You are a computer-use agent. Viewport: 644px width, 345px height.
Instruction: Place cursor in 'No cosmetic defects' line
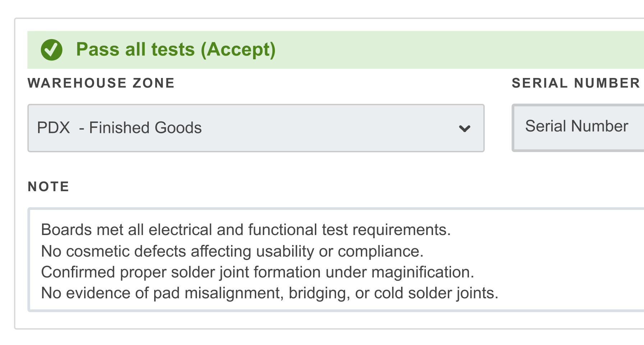[232, 251]
